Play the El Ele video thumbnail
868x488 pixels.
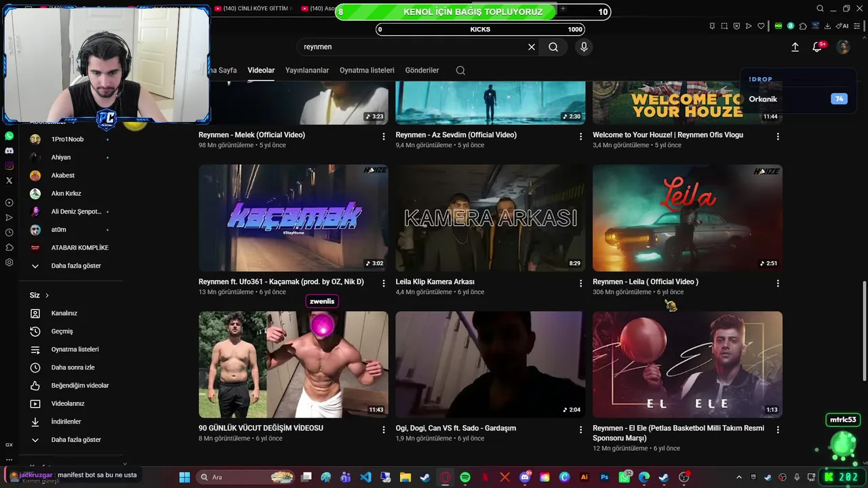tap(688, 365)
